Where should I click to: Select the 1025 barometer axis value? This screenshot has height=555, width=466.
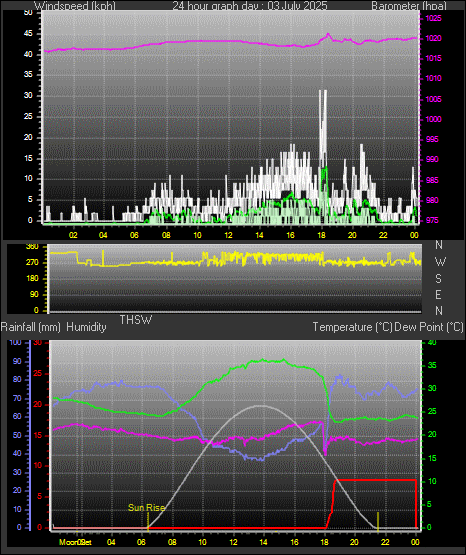[x=433, y=18]
